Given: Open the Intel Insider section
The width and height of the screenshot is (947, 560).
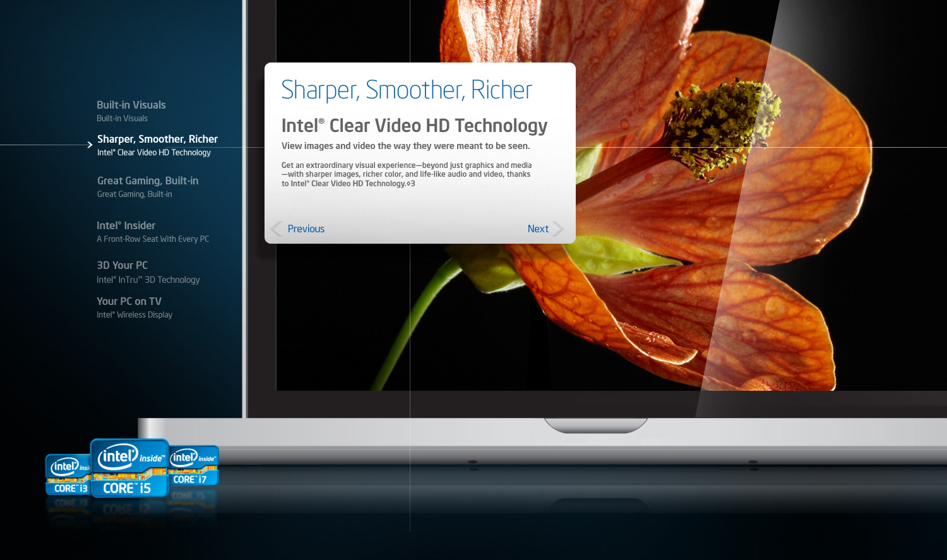Looking at the screenshot, I should (126, 225).
